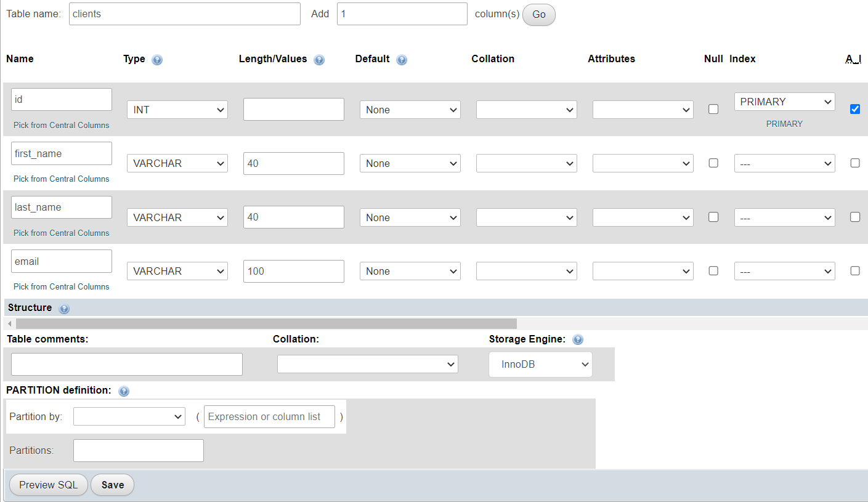This screenshot has height=502, width=868.
Task: Open the Attributes dropdown for id
Action: (643, 110)
